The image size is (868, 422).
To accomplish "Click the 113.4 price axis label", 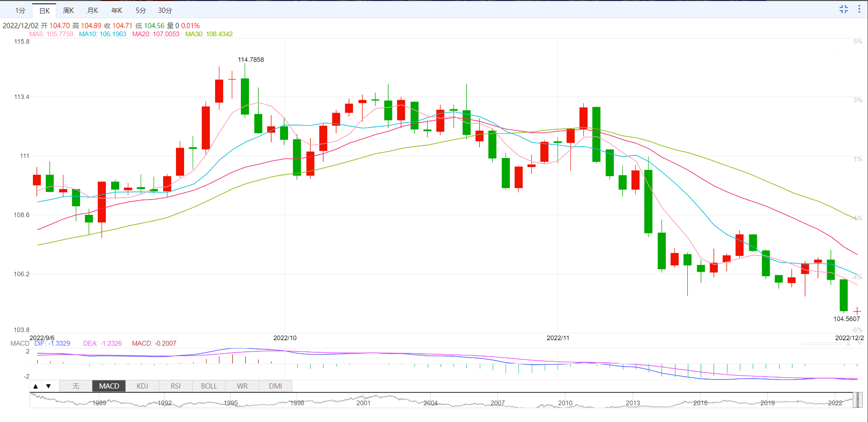I will click(x=21, y=97).
